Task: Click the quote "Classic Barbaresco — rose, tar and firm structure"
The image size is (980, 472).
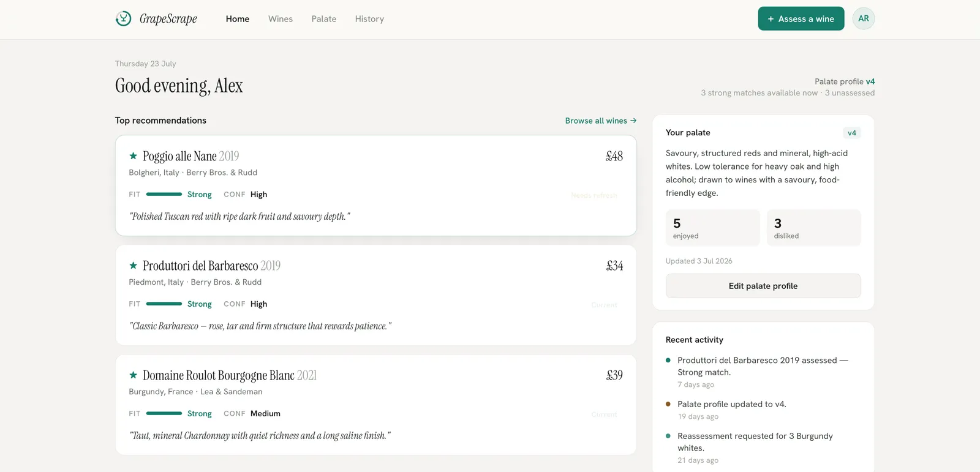Action: coord(260,326)
